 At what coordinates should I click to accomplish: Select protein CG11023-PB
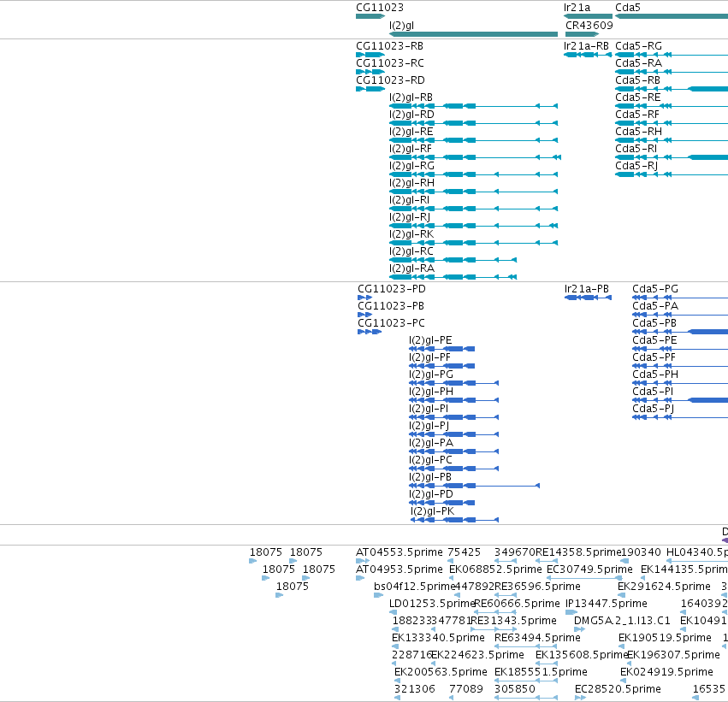coord(365,315)
